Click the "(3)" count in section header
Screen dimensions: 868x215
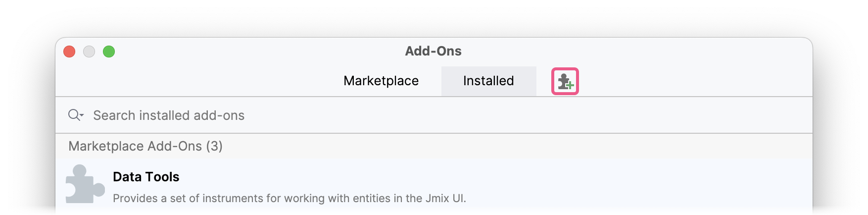214,146
